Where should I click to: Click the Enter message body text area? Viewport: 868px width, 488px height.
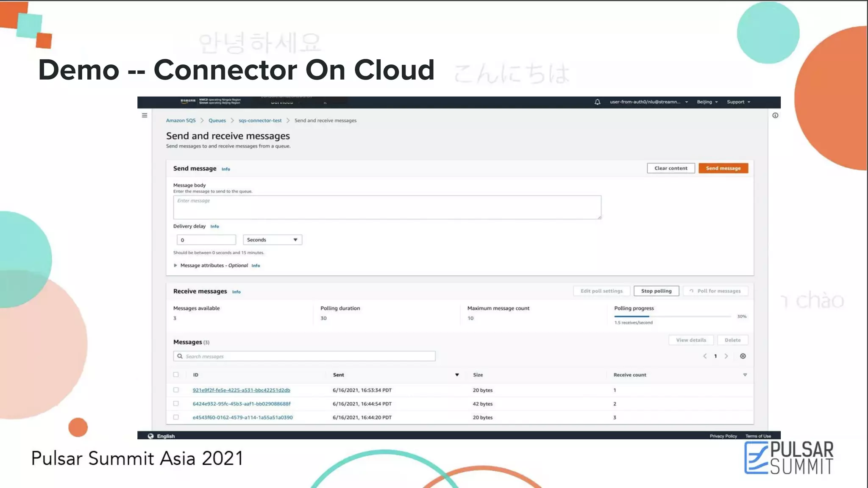tap(387, 207)
